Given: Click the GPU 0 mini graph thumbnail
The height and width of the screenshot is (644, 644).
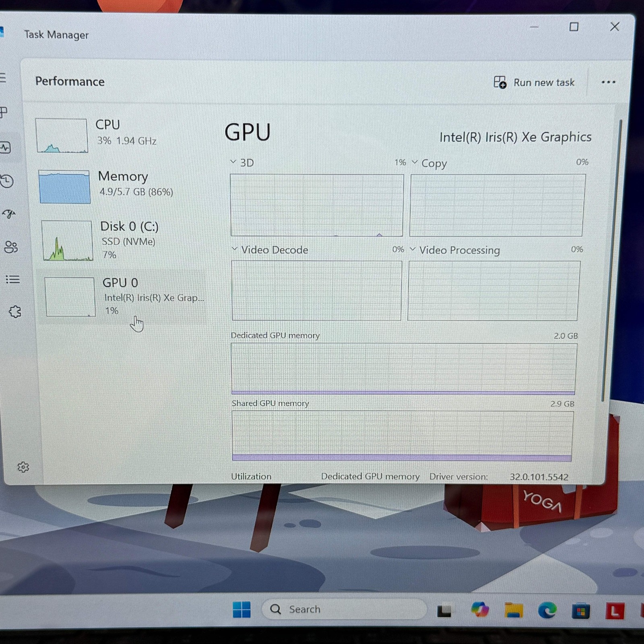Looking at the screenshot, I should pyautogui.click(x=70, y=297).
